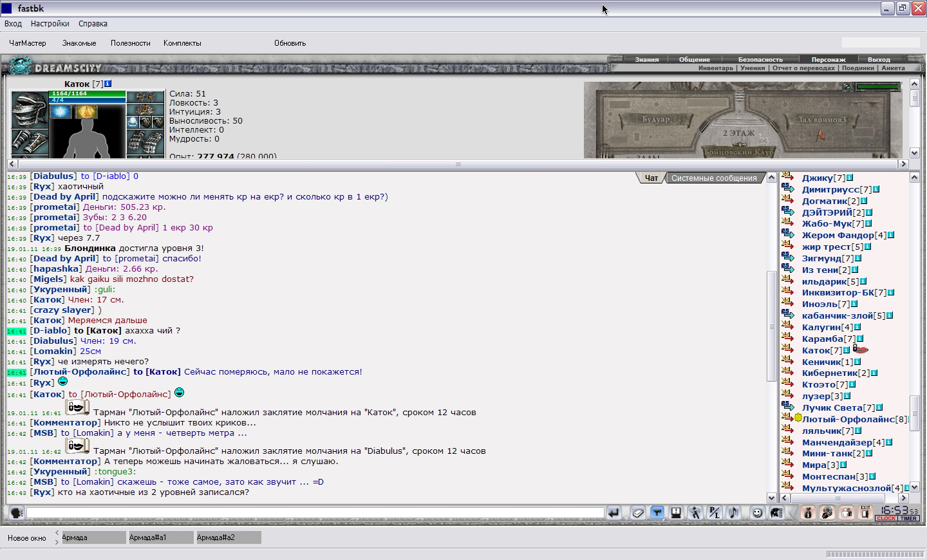Click info icon next to Каток[7] header
This screenshot has width=927, height=560.
[108, 84]
